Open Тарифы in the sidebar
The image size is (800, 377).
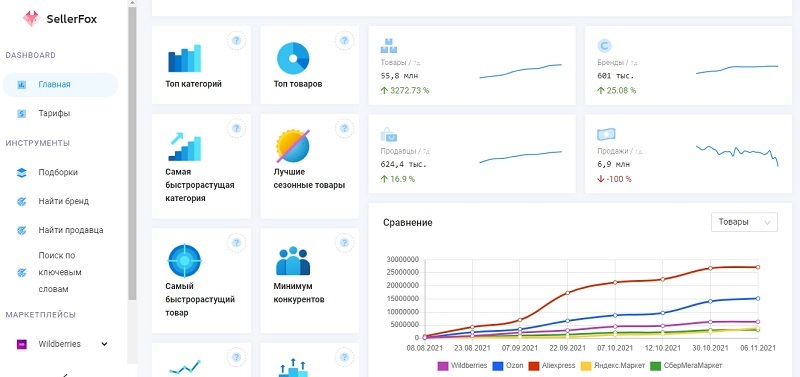[54, 113]
